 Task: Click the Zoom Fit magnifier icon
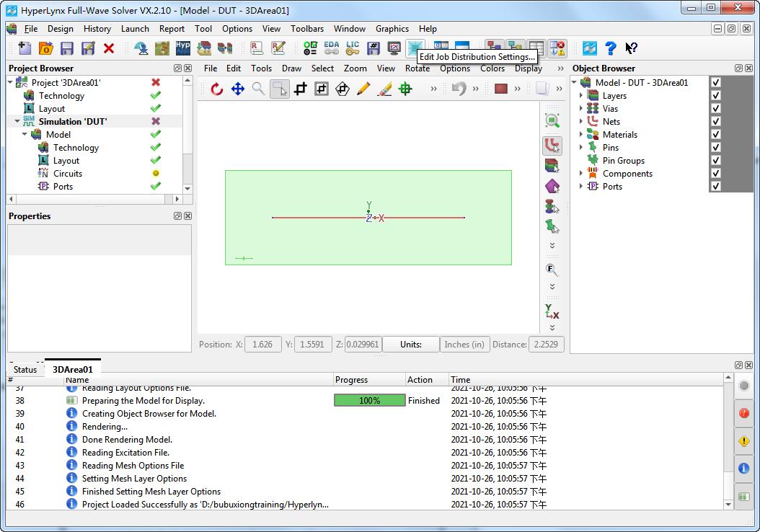(552, 121)
